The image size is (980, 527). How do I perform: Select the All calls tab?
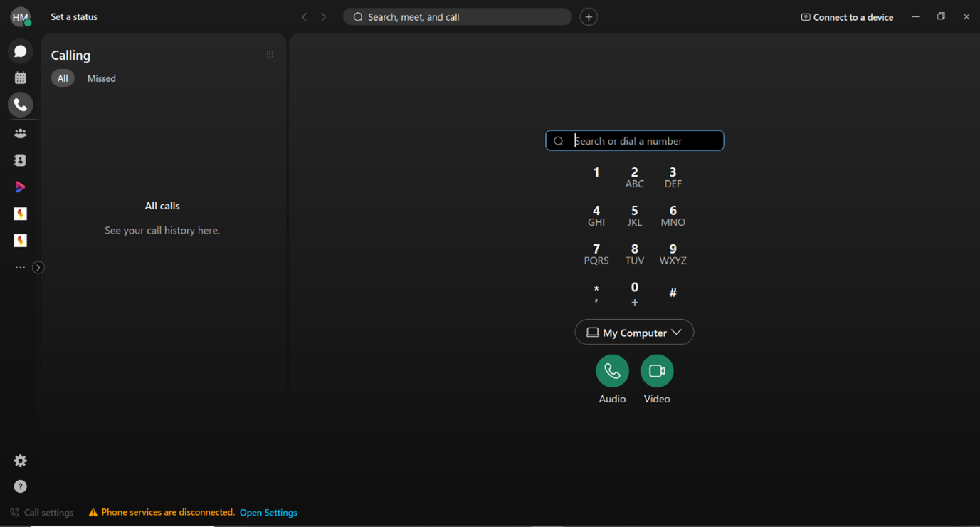pyautogui.click(x=63, y=78)
